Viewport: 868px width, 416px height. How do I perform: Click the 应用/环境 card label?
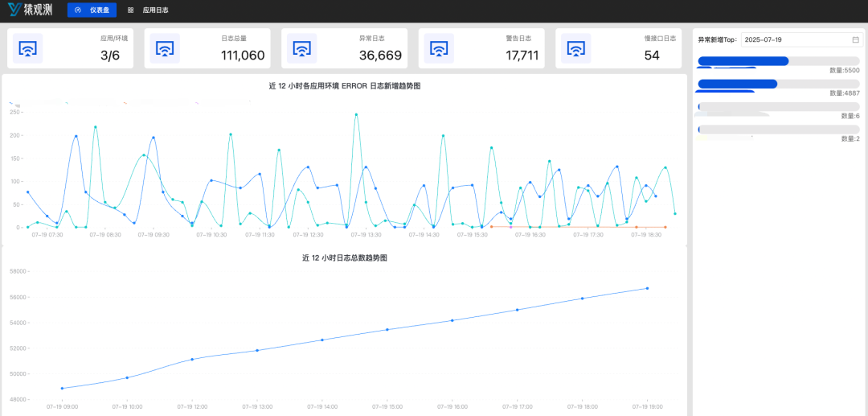click(x=114, y=39)
